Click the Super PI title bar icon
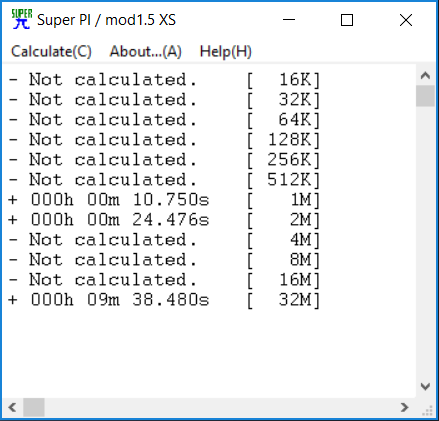The width and height of the screenshot is (439, 421). [x=22, y=19]
